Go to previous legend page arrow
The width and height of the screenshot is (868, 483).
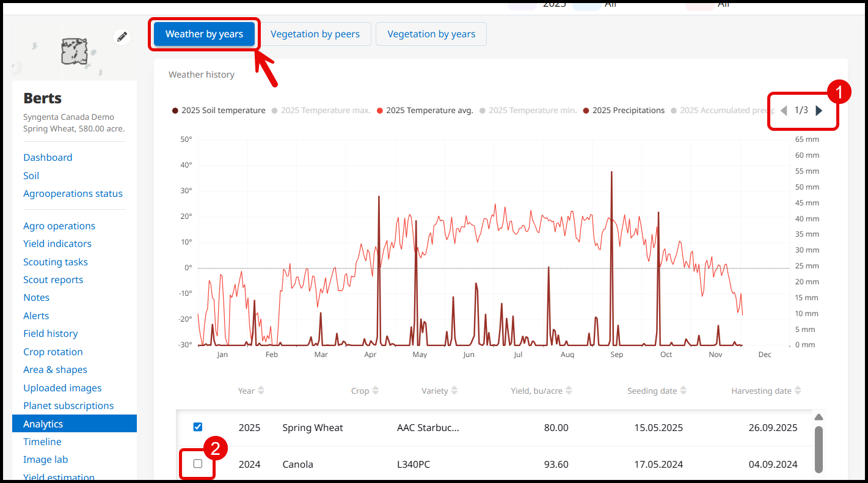pos(784,111)
